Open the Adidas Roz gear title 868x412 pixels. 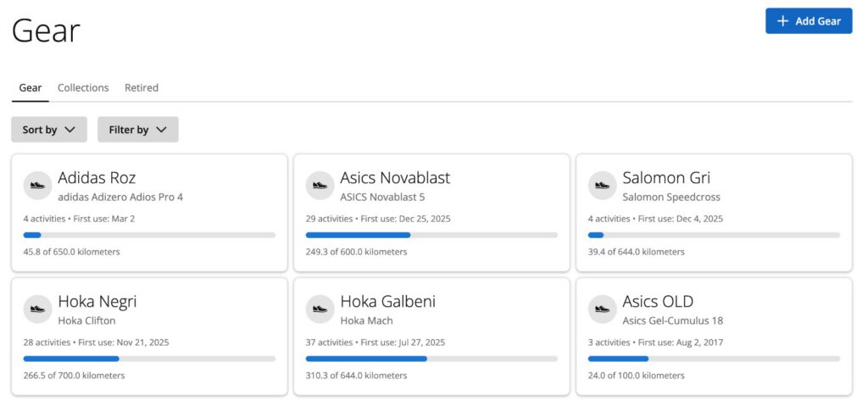click(97, 178)
